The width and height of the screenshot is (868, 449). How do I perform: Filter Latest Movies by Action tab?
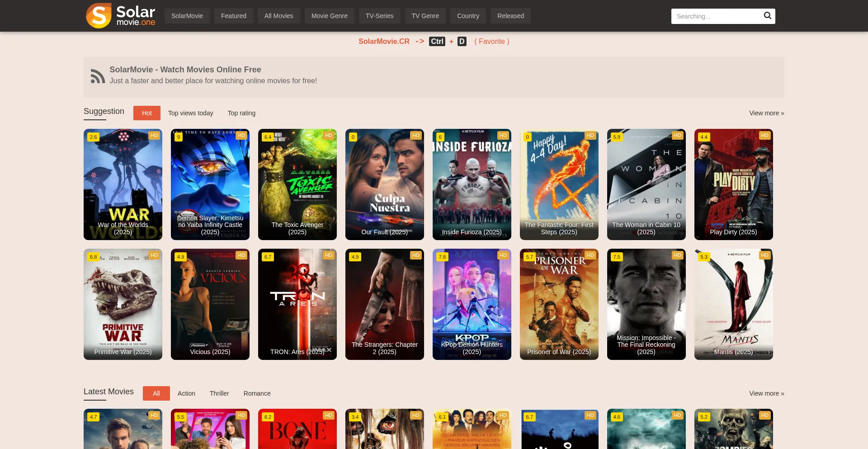[186, 393]
